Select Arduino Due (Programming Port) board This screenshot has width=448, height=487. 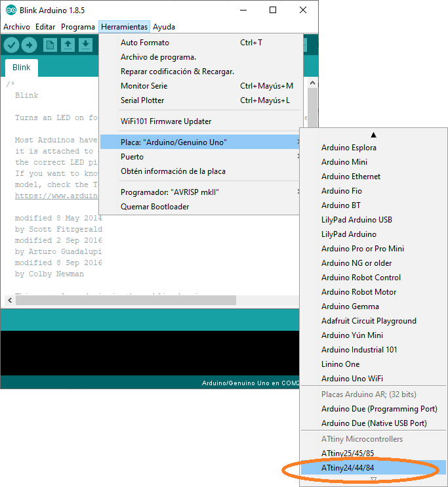(373, 409)
